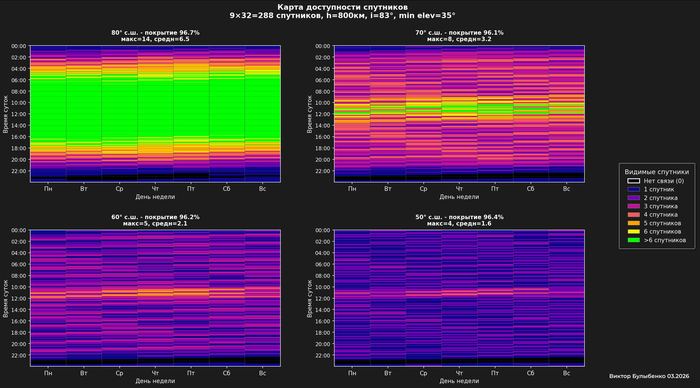Click the 'Видимые спутники' legend title
Image resolution: width=700 pixels, height=388 pixels.
coord(656,172)
